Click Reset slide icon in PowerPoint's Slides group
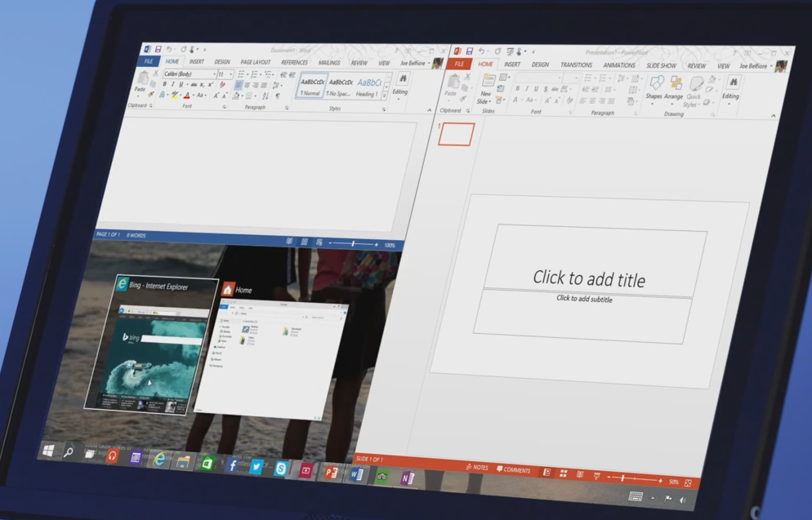 (500, 88)
